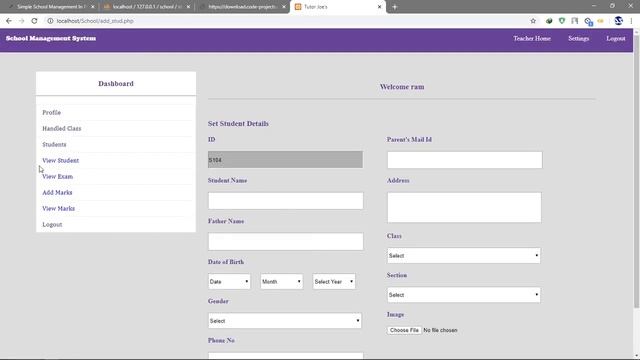Click Logout in the purple header
Image resolution: width=640 pixels, height=360 pixels.
click(x=616, y=38)
